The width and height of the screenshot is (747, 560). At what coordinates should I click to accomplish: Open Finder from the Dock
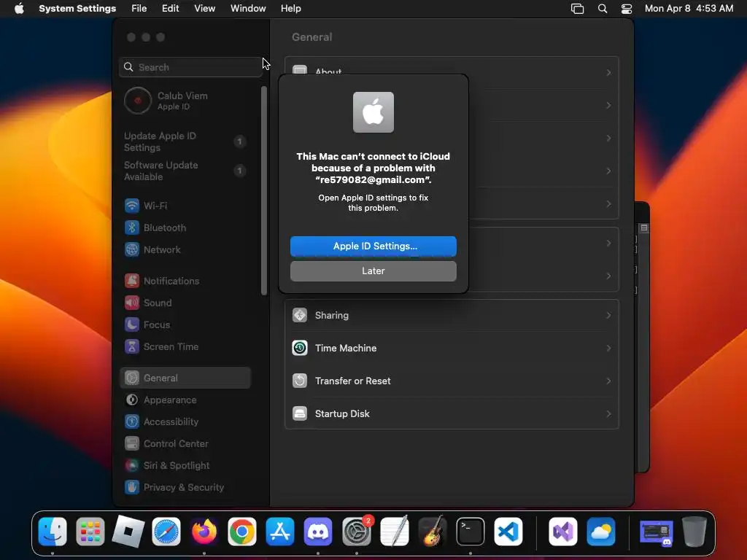click(x=53, y=532)
